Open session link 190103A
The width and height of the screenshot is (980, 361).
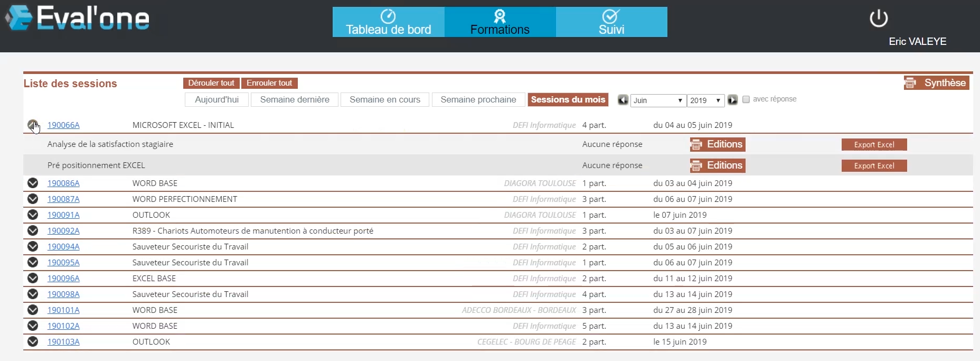[63, 342]
